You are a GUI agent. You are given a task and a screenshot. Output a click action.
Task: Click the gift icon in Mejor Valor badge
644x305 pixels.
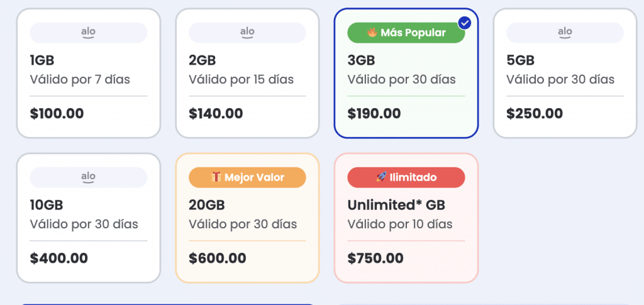tap(216, 177)
